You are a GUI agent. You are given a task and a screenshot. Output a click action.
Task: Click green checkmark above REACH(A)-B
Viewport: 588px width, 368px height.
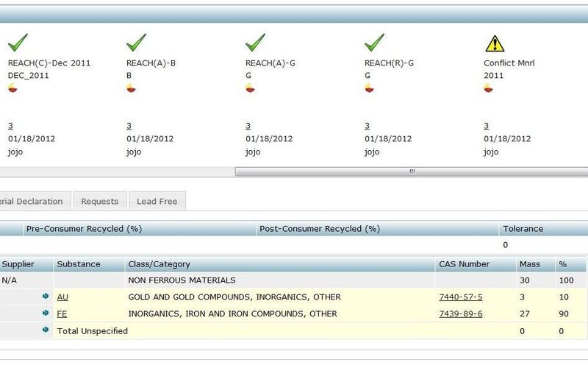(137, 43)
